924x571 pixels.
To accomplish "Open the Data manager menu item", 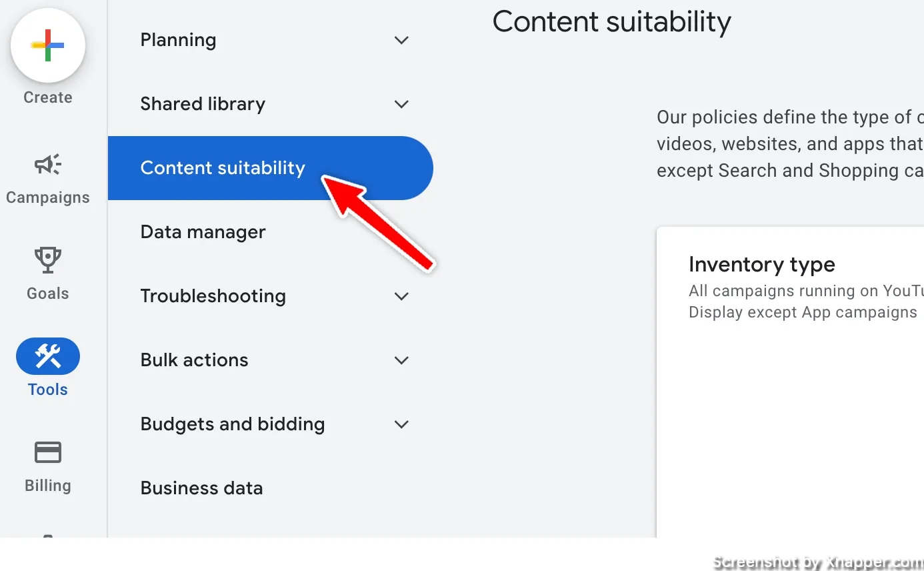I will pos(271,232).
